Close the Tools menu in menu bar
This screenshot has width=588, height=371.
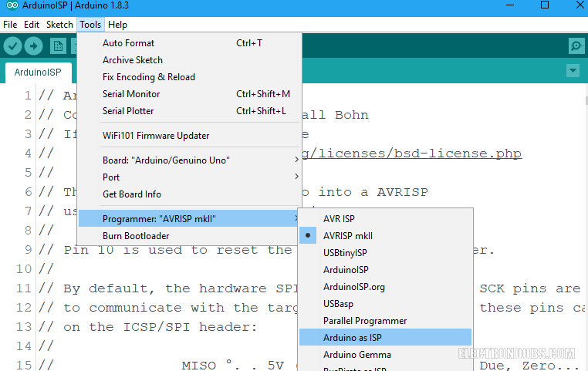pyautogui.click(x=90, y=25)
